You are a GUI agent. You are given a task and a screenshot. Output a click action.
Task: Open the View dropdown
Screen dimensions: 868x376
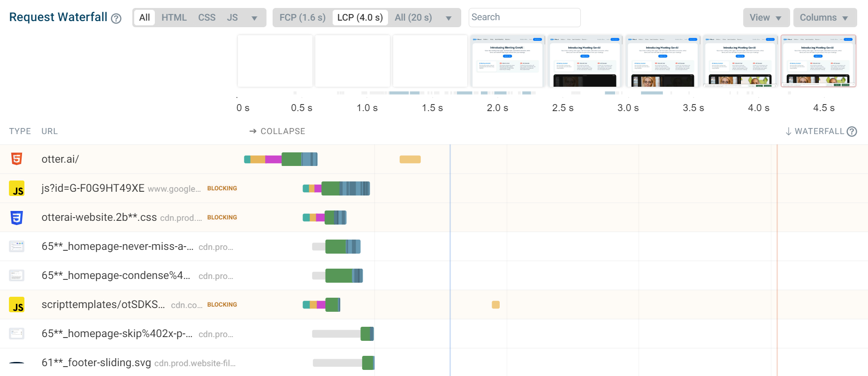coord(766,17)
